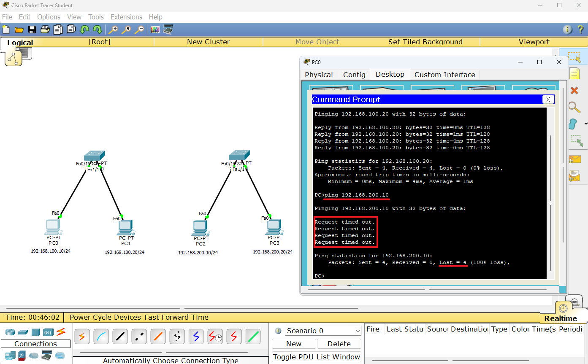Click the Print icon in toolbar
The height and width of the screenshot is (364, 588).
[45, 30]
